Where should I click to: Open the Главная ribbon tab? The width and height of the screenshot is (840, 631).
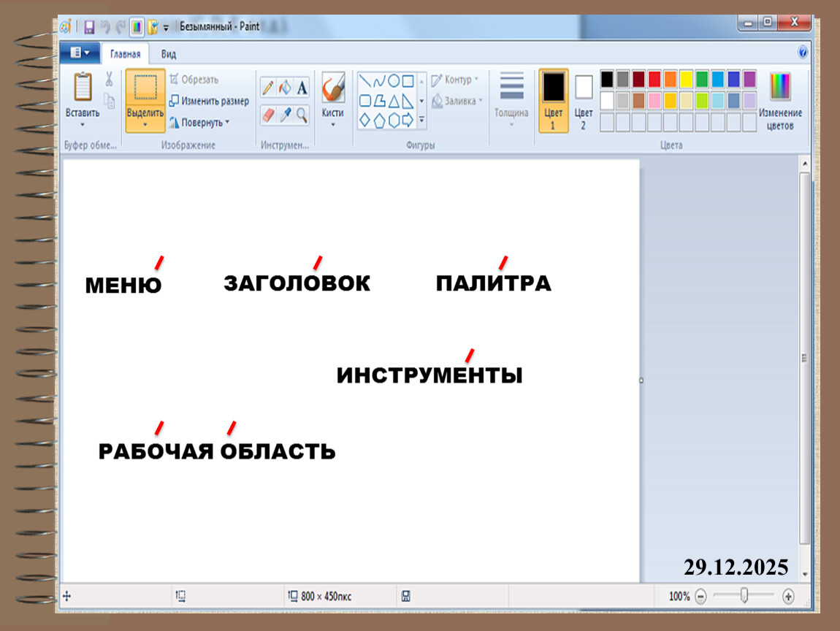125,54
